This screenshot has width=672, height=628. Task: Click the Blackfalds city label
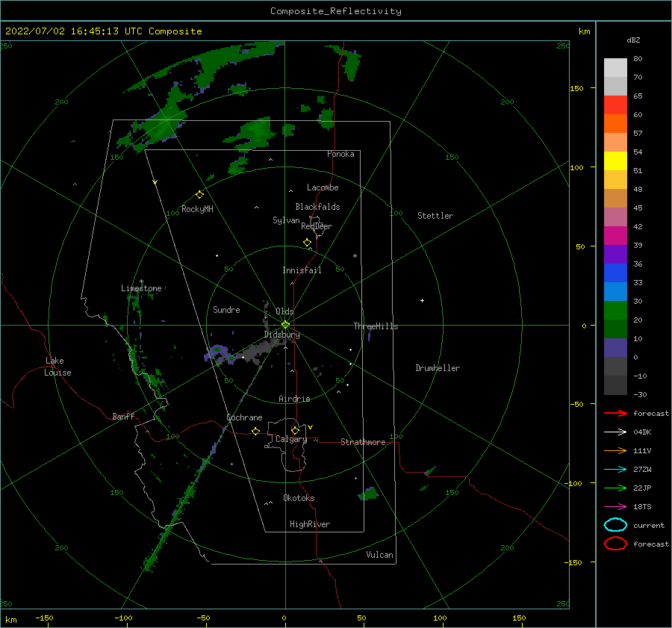pyautogui.click(x=317, y=207)
